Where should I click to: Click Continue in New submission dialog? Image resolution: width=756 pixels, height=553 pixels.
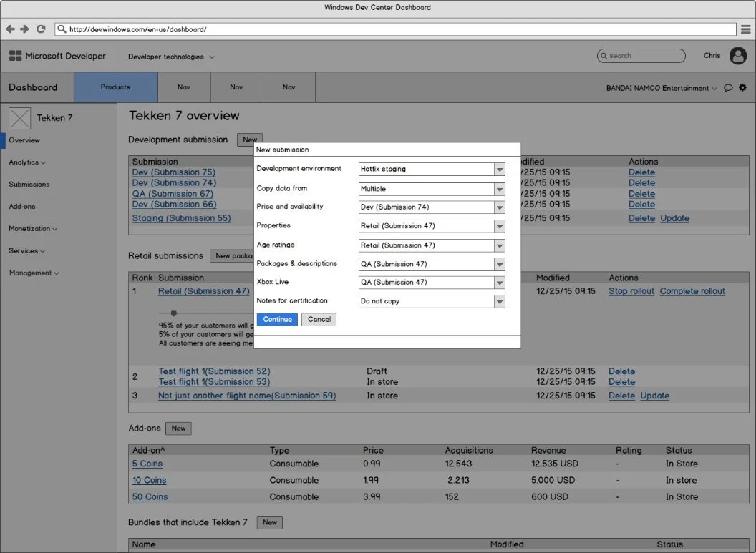pyautogui.click(x=277, y=319)
